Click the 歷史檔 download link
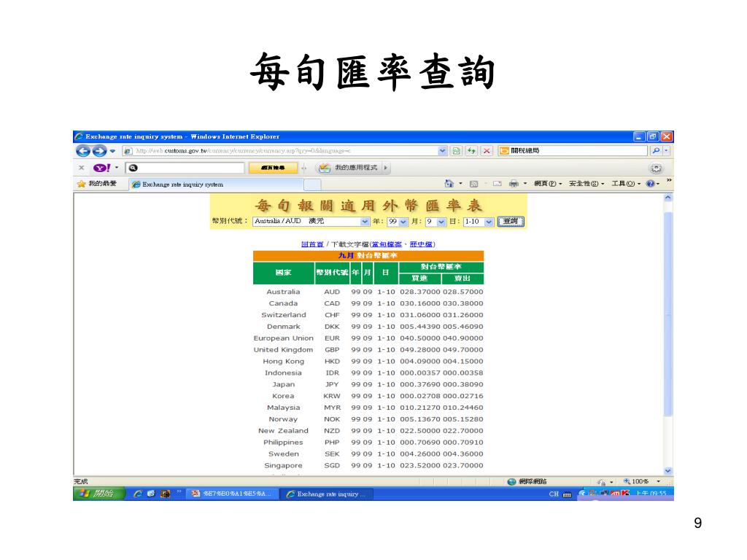The height and width of the screenshot is (560, 747). pos(421,244)
